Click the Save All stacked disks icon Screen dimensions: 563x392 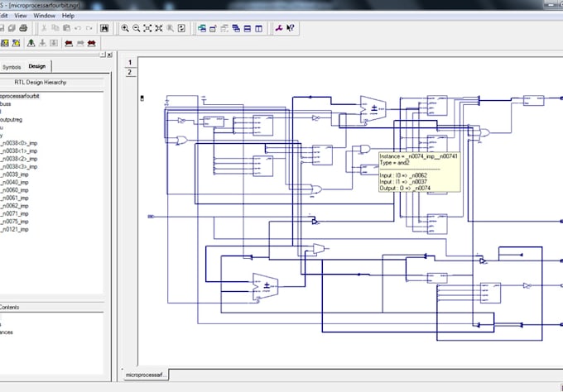[x=12, y=28]
